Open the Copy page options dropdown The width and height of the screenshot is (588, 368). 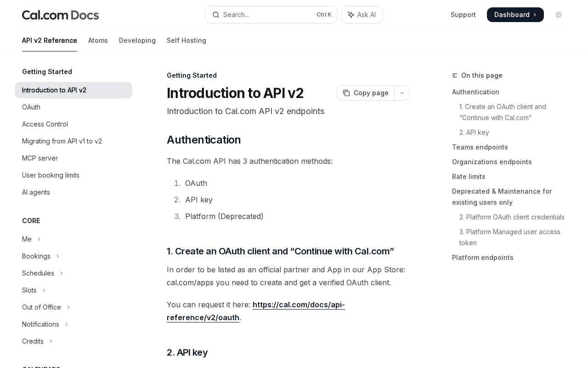coord(402,93)
